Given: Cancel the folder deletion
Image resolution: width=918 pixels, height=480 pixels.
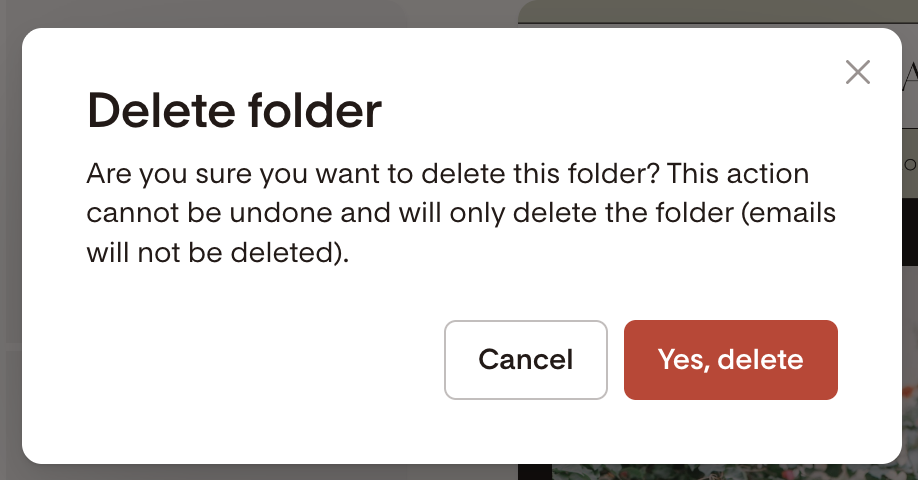Looking at the screenshot, I should click(x=526, y=360).
